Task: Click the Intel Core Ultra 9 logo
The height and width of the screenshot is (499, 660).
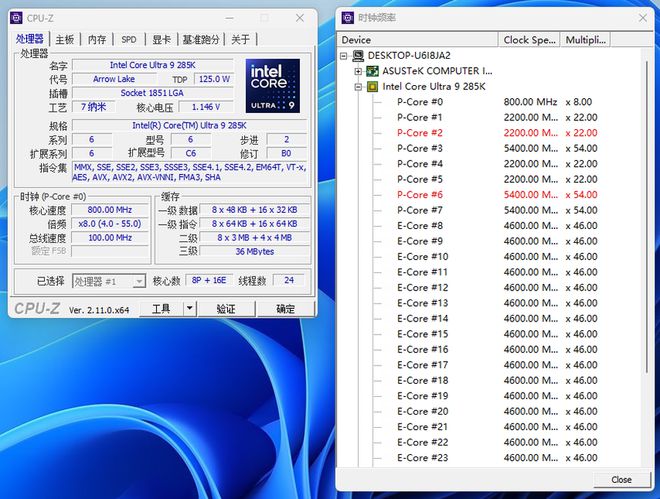Action: [273, 86]
